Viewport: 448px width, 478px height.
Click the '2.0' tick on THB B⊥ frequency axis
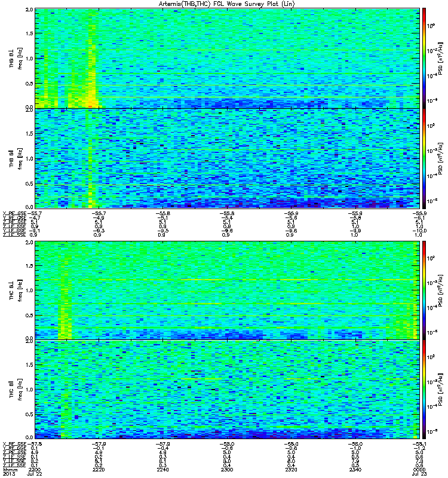pyautogui.click(x=29, y=10)
